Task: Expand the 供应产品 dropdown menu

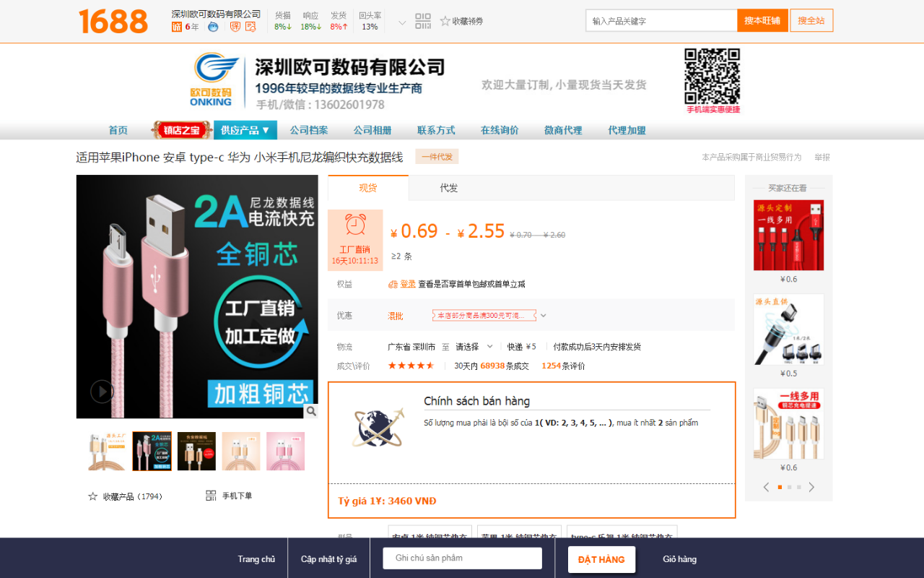Action: (x=245, y=130)
